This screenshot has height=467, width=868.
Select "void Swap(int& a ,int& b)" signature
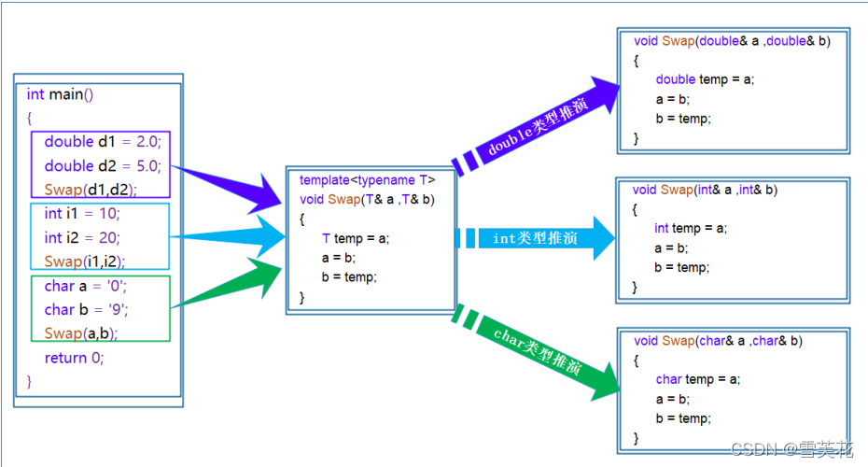[x=705, y=190]
